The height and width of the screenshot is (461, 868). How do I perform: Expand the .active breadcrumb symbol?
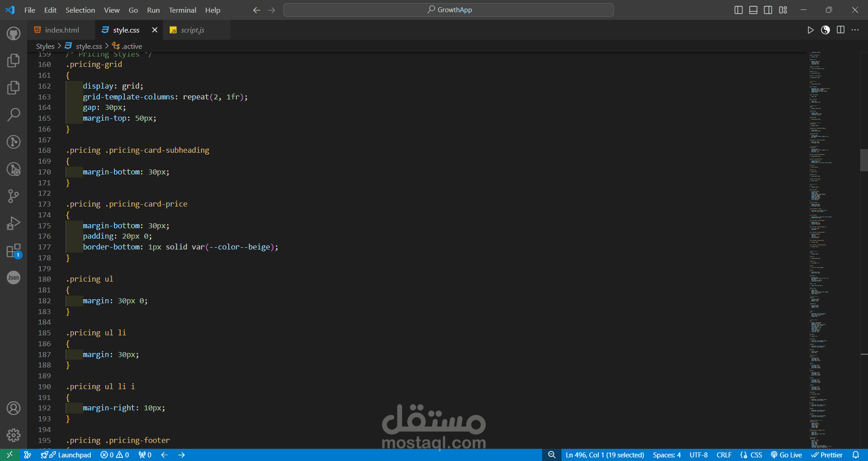click(x=127, y=46)
